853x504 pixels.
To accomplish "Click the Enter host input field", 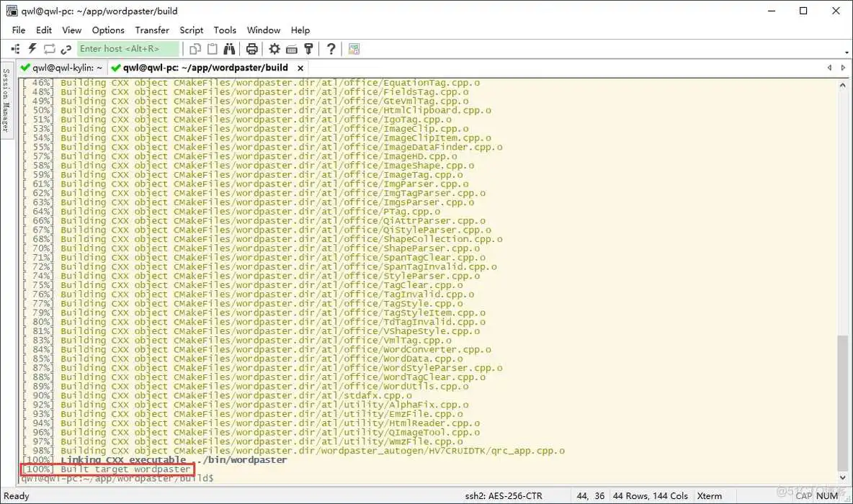I will [x=128, y=49].
